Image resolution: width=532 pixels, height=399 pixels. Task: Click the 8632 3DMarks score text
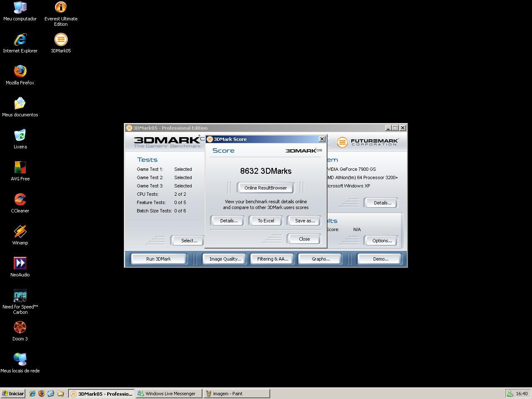pyautogui.click(x=266, y=171)
